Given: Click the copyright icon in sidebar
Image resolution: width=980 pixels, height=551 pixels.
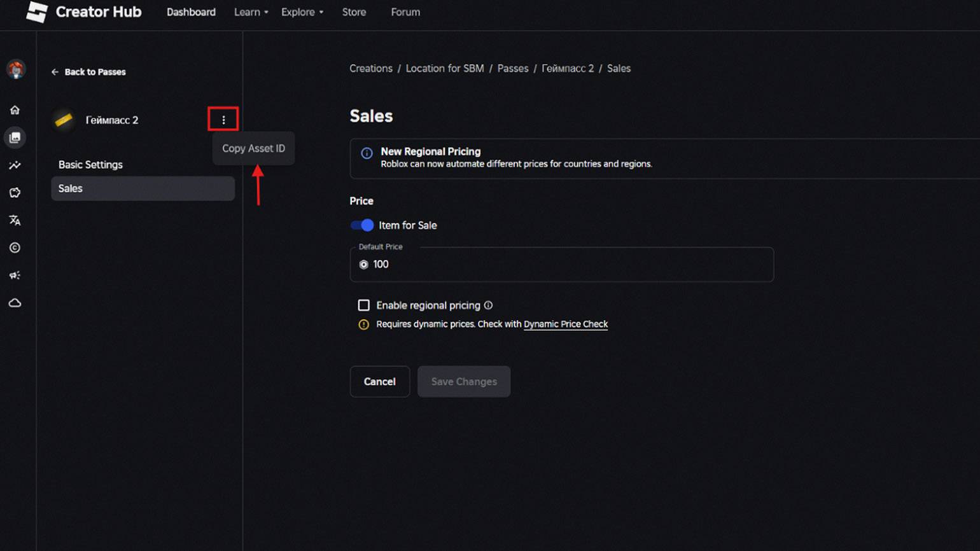Looking at the screenshot, I should pos(15,248).
